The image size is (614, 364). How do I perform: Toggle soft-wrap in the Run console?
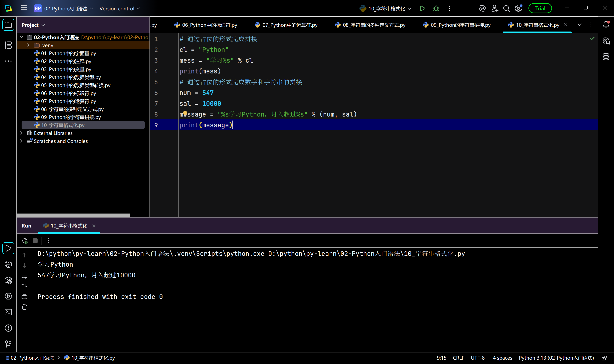pyautogui.click(x=24, y=276)
